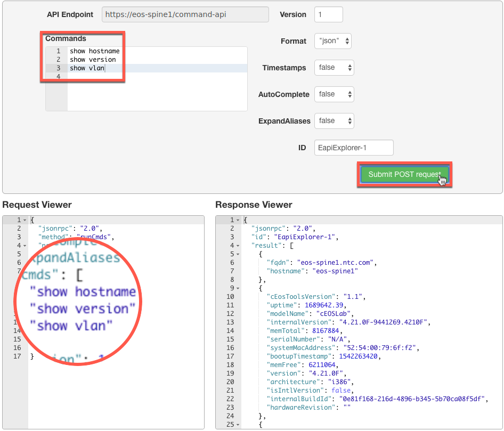
Task: Click the 'show version' line in Commands
Action: (x=93, y=60)
